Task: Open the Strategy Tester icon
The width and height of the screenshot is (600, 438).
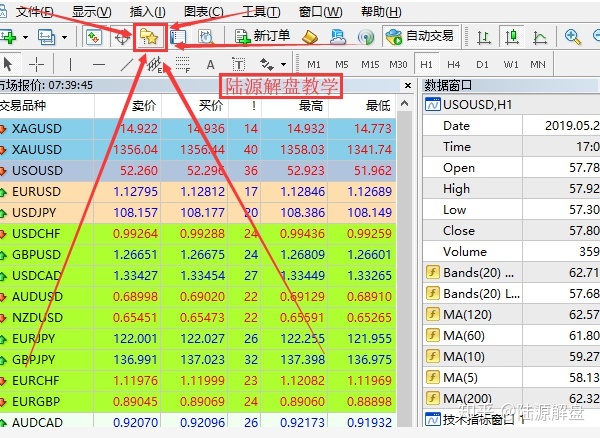Action: (206, 37)
